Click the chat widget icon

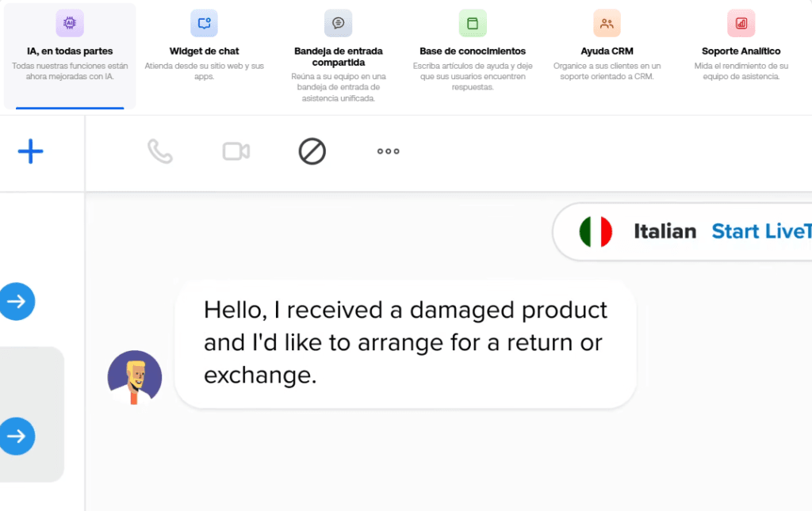[204, 24]
